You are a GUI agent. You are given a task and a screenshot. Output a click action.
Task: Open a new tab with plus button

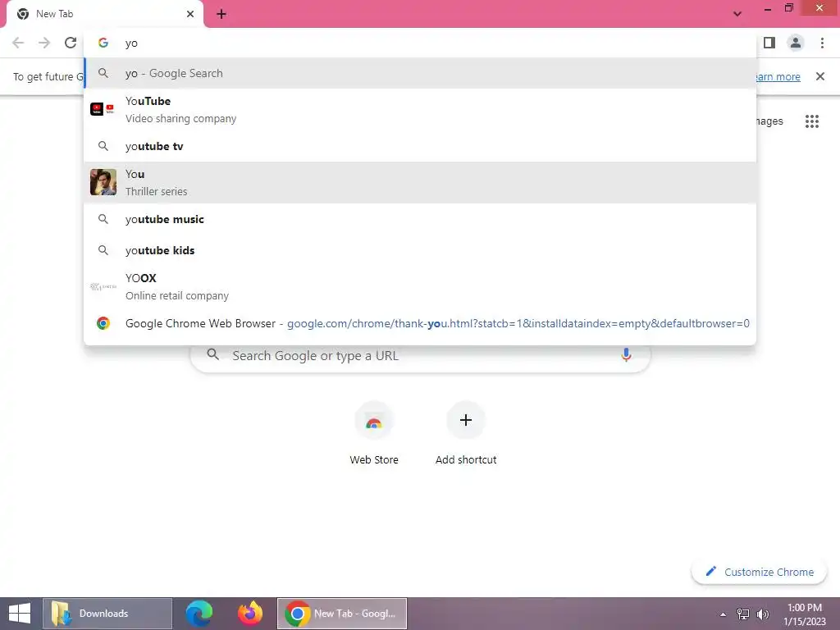click(221, 15)
